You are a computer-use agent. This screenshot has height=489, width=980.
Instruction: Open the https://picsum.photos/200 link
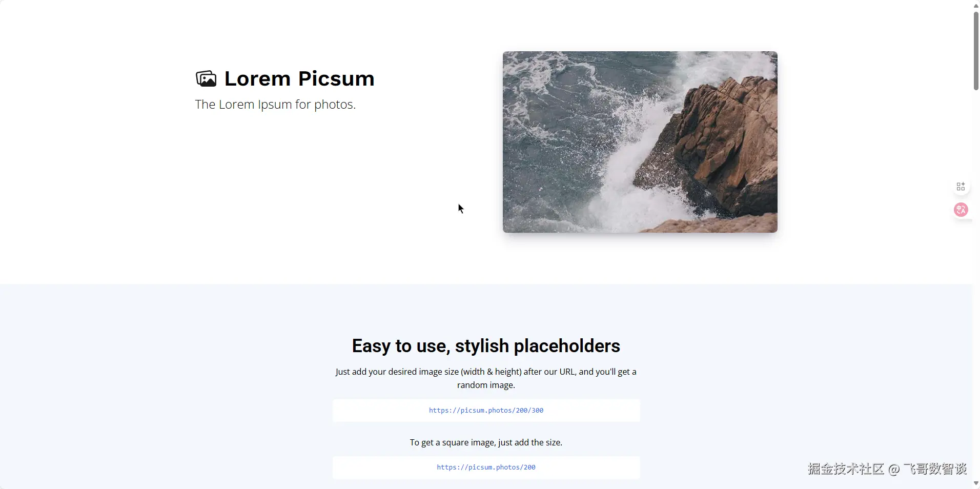[x=486, y=467]
